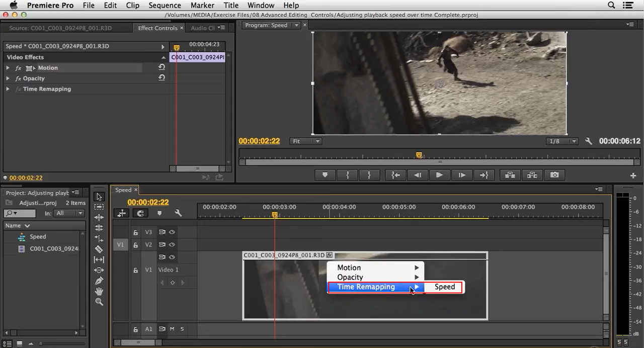Toggle lock on track V3
Image resolution: width=644 pixels, height=348 pixels.
[135, 232]
